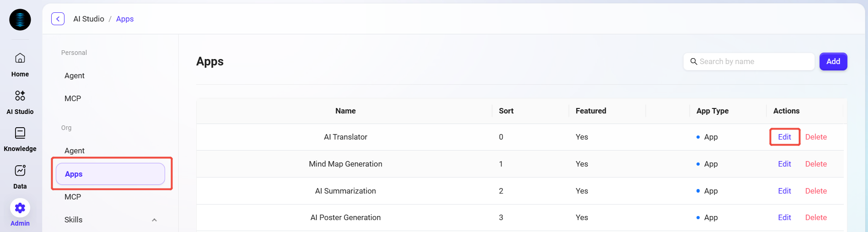Select Apps in the Org menu
The height and width of the screenshot is (232, 868).
pyautogui.click(x=110, y=174)
